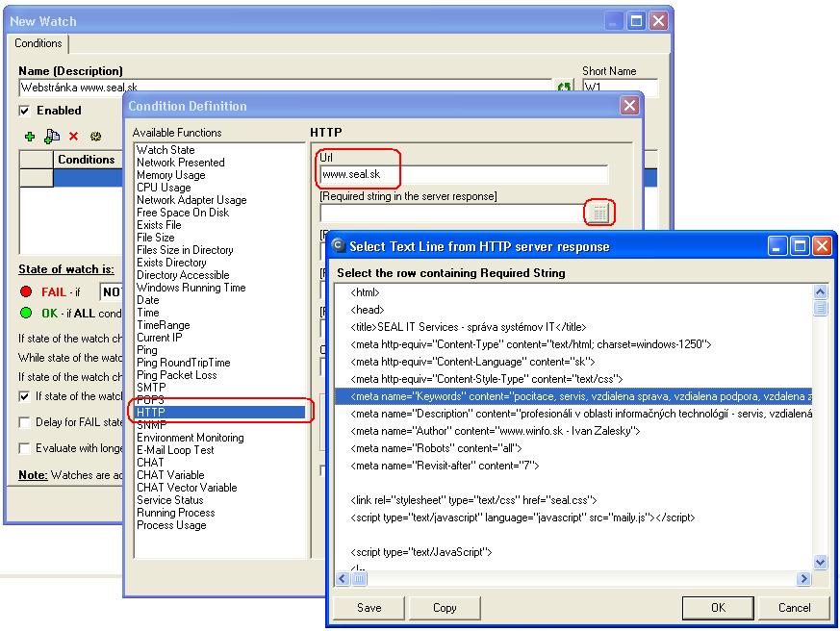Click the Conditions column header

tap(87, 160)
